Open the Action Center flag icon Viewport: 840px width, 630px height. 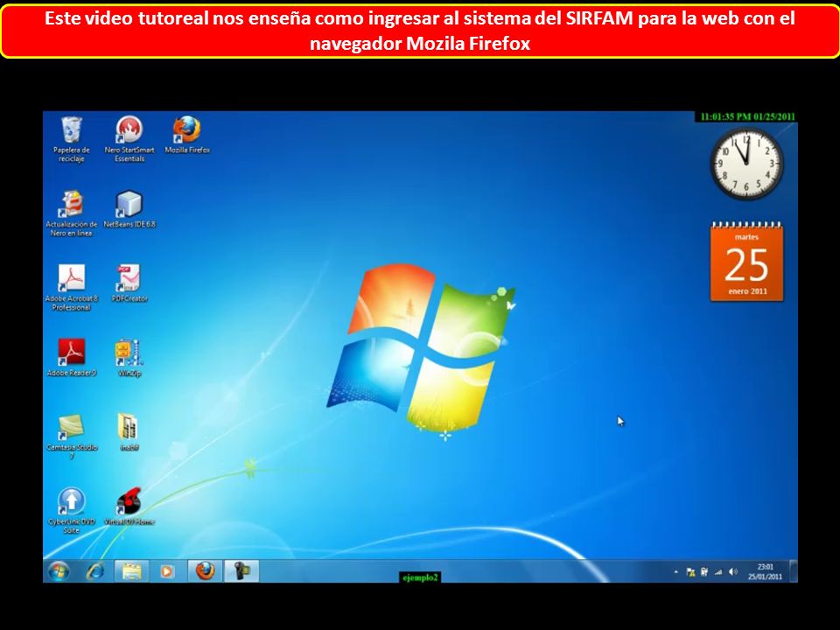[x=690, y=572]
